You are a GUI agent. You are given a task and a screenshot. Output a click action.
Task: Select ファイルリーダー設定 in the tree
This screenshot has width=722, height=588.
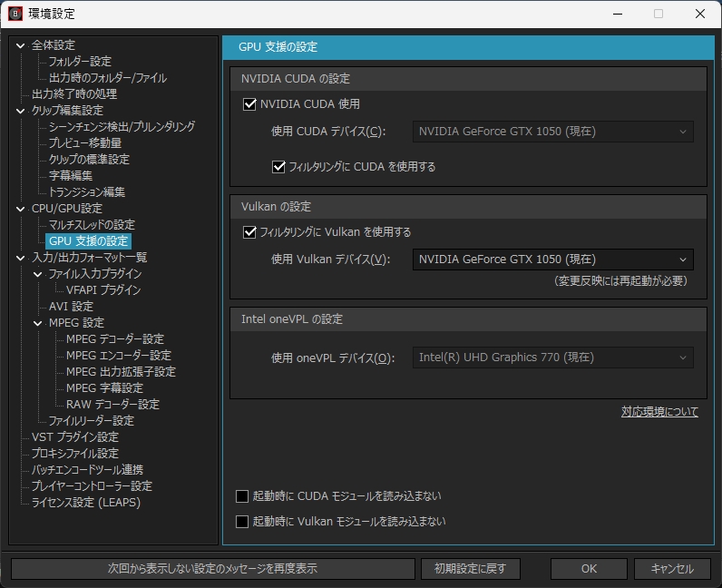(92, 421)
